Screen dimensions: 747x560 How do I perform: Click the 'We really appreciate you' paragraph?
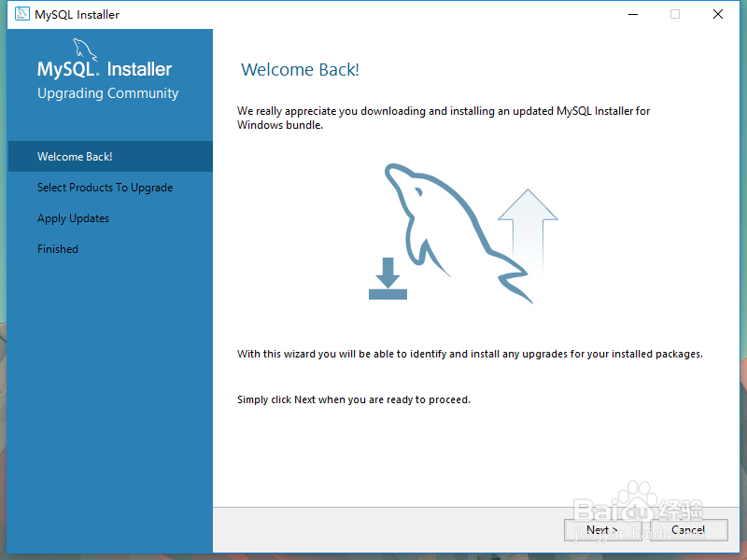[x=444, y=118]
